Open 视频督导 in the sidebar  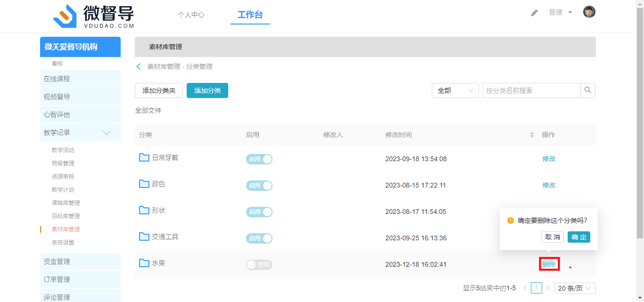[x=80, y=97]
